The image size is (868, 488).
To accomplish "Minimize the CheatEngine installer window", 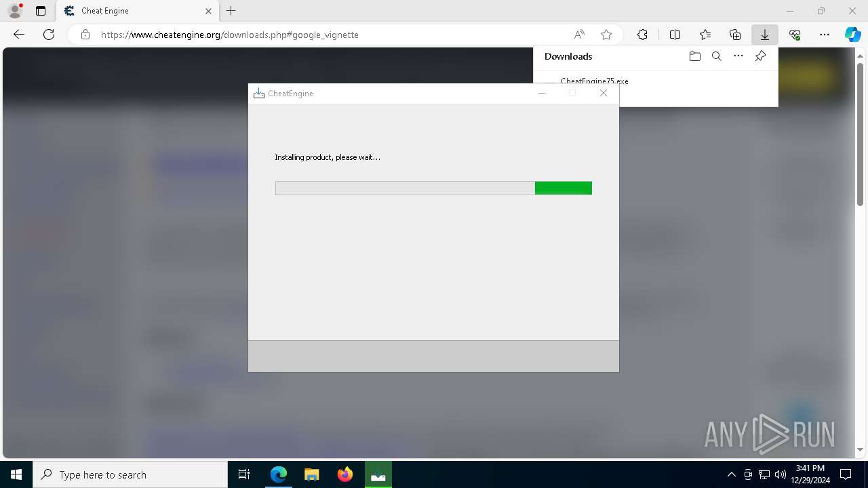I will (x=542, y=94).
